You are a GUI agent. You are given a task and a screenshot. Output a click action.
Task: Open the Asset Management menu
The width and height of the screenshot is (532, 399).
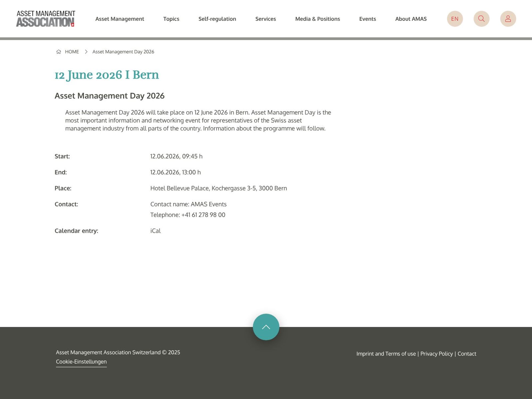pos(120,19)
